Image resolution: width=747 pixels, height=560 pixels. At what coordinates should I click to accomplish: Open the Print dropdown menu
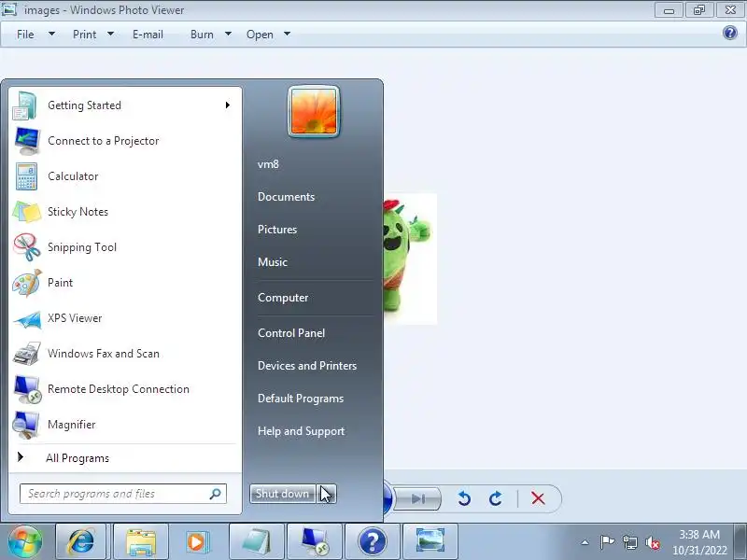click(92, 35)
